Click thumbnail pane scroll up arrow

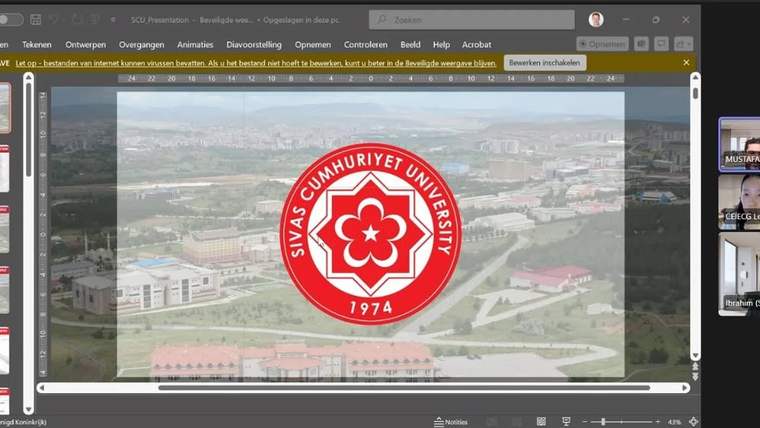pos(29,78)
